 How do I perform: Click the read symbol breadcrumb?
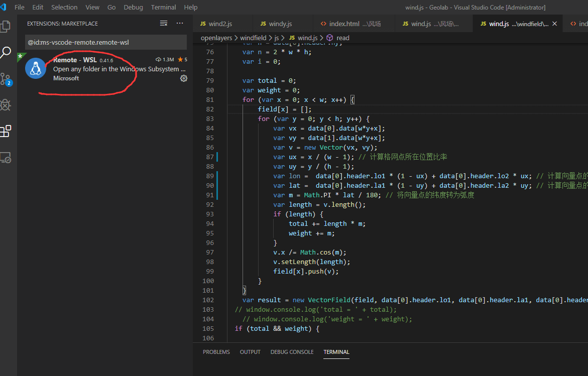342,38
